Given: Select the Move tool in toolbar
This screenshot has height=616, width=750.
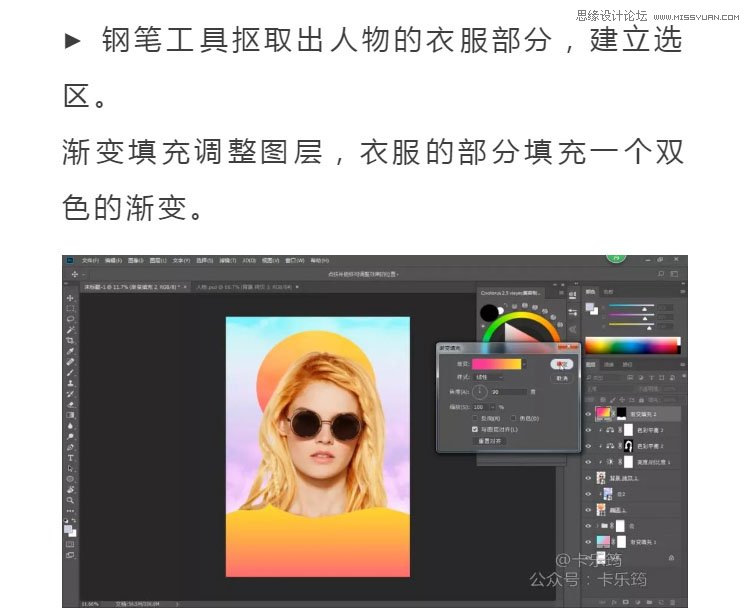Looking at the screenshot, I should point(70,298).
